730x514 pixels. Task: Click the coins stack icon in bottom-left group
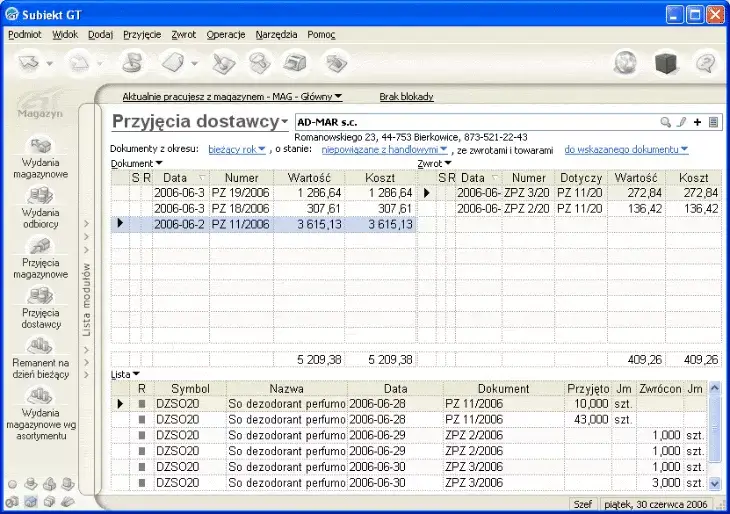[31, 484]
